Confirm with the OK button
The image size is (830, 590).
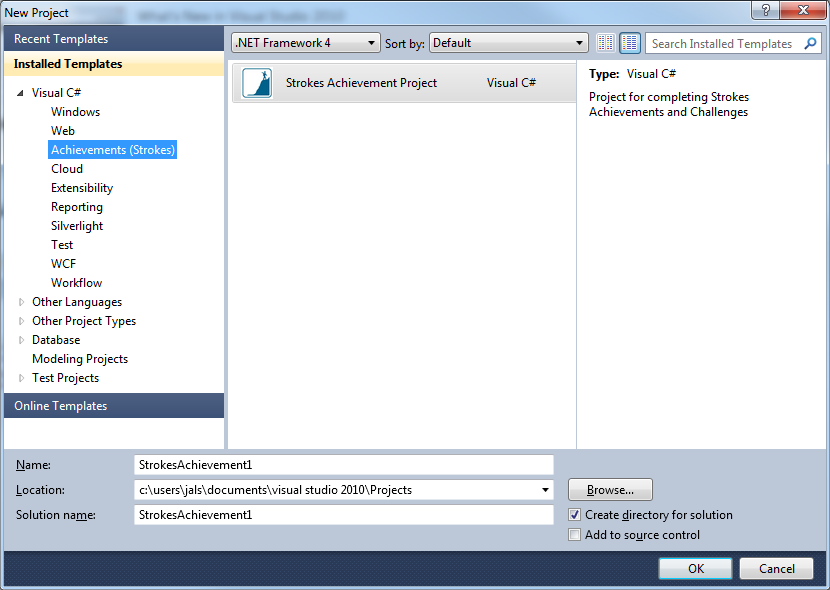coord(696,569)
